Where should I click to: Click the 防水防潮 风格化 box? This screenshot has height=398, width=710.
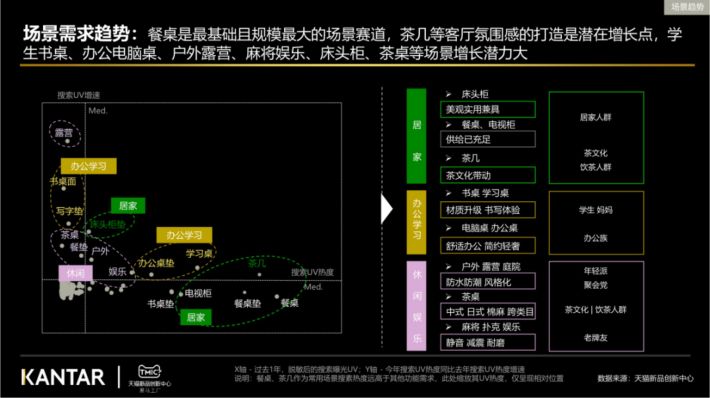tap(488, 282)
